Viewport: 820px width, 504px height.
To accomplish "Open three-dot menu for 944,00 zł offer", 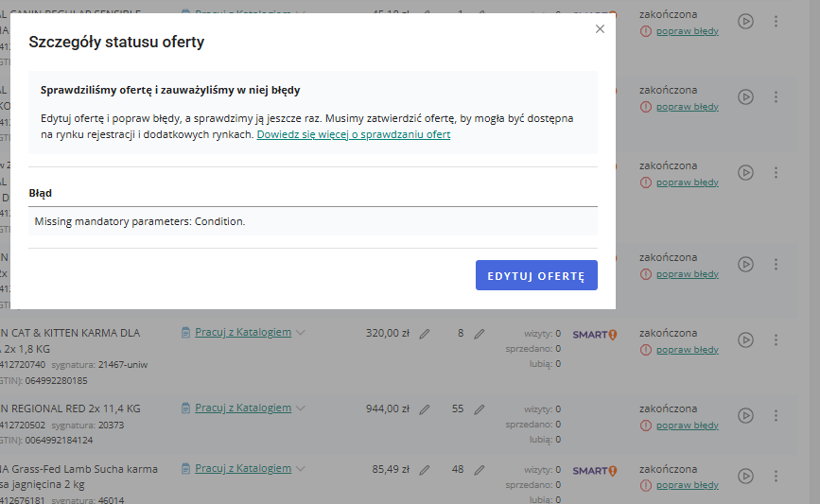I will click(776, 415).
